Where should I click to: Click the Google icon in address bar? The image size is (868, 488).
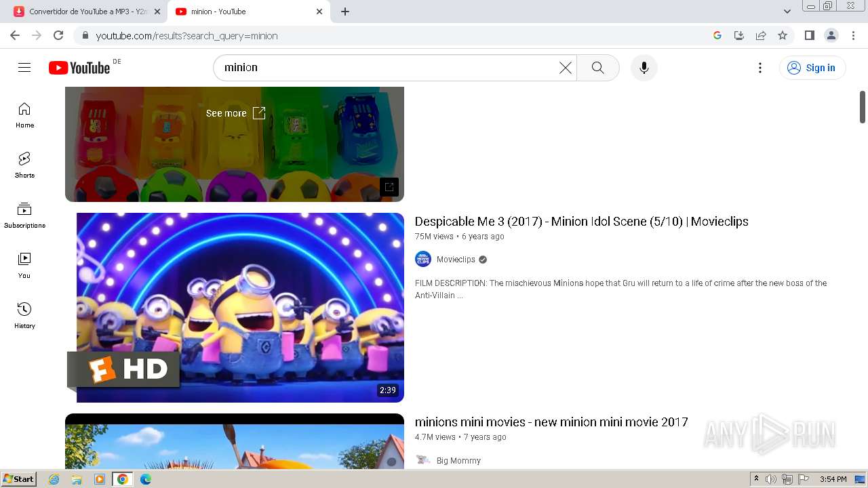click(717, 35)
